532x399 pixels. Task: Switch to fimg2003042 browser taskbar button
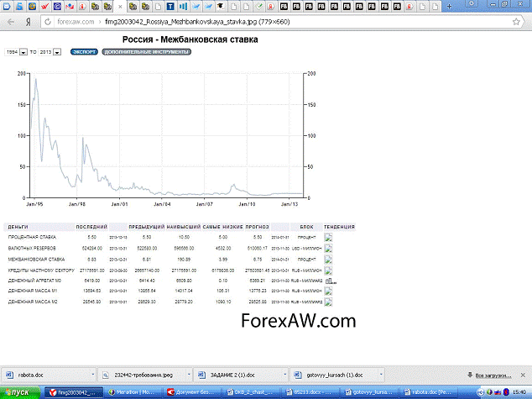[74, 392]
